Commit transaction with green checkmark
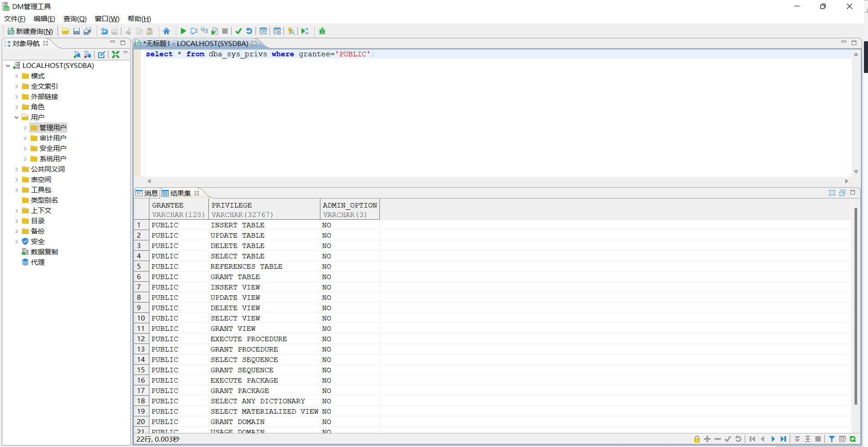Image resolution: width=868 pixels, height=447 pixels. (x=238, y=31)
